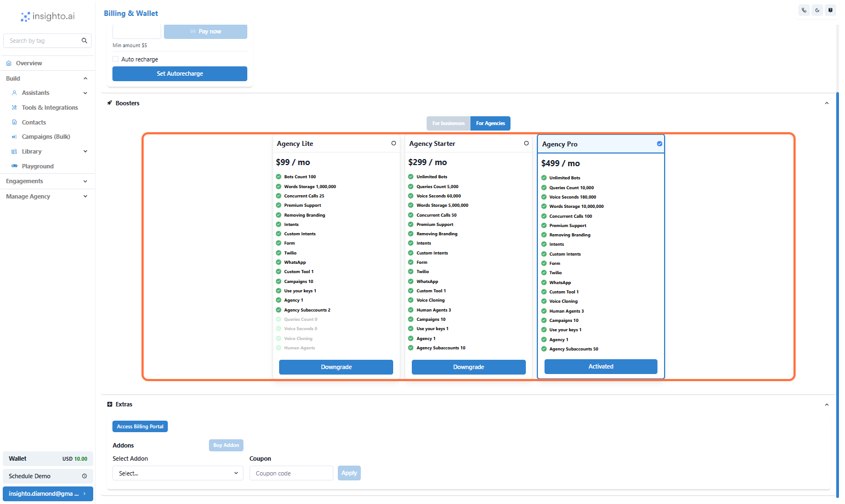The image size is (845, 504).
Task: Expand the Manage Agency section
Action: (x=85, y=196)
